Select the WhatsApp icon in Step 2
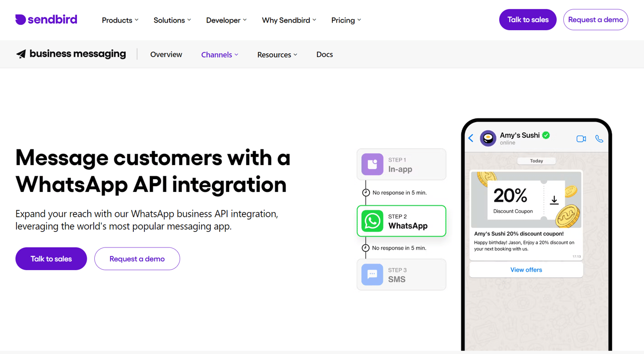This screenshot has width=644, height=354. point(372,221)
